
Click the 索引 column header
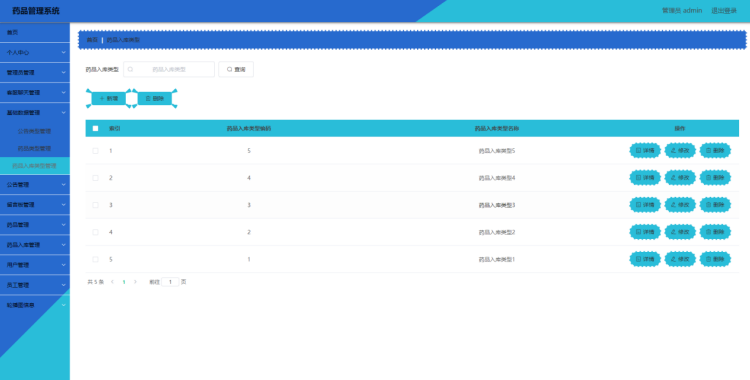coord(115,128)
